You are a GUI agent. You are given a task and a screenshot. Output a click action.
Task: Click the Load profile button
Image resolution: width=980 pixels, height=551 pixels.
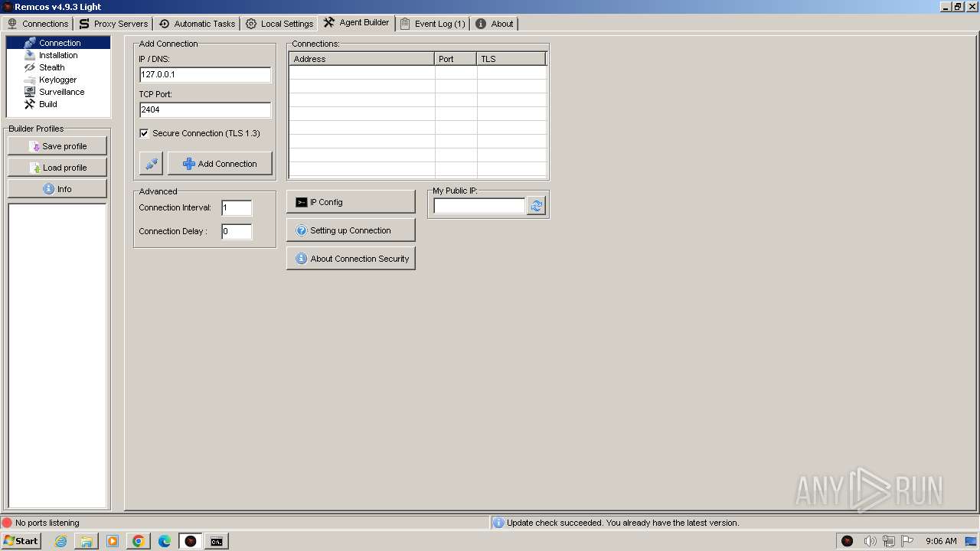pos(57,168)
